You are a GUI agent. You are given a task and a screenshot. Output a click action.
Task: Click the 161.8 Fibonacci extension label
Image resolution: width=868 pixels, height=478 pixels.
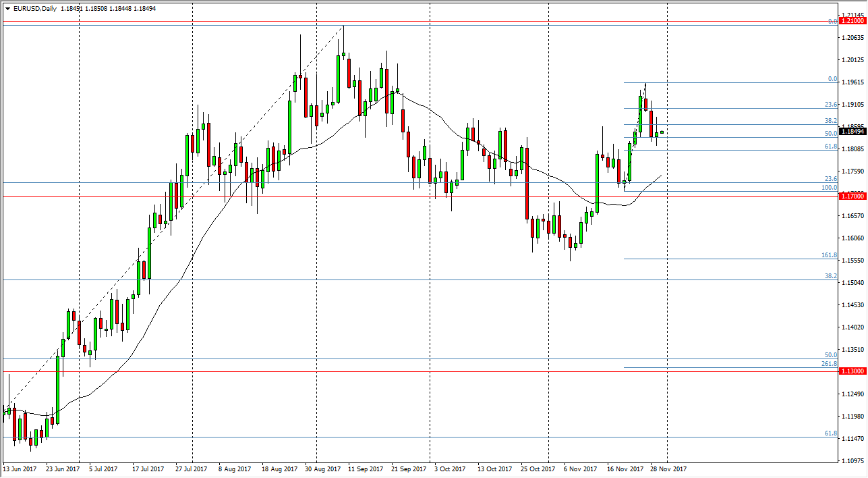click(x=828, y=255)
